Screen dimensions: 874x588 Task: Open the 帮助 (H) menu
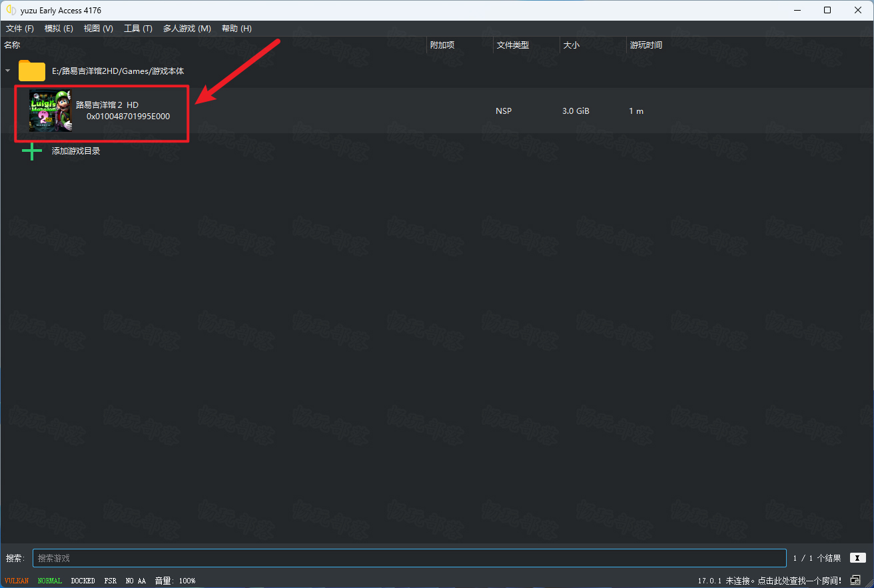[236, 29]
